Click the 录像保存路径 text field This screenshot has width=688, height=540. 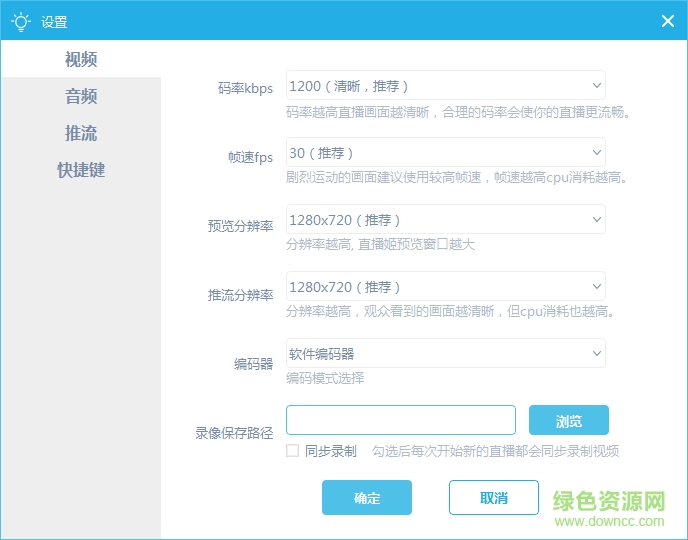[x=400, y=420]
